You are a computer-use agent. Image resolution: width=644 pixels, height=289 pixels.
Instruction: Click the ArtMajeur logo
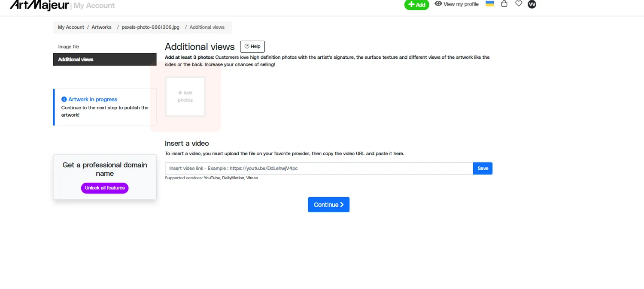pos(39,5)
